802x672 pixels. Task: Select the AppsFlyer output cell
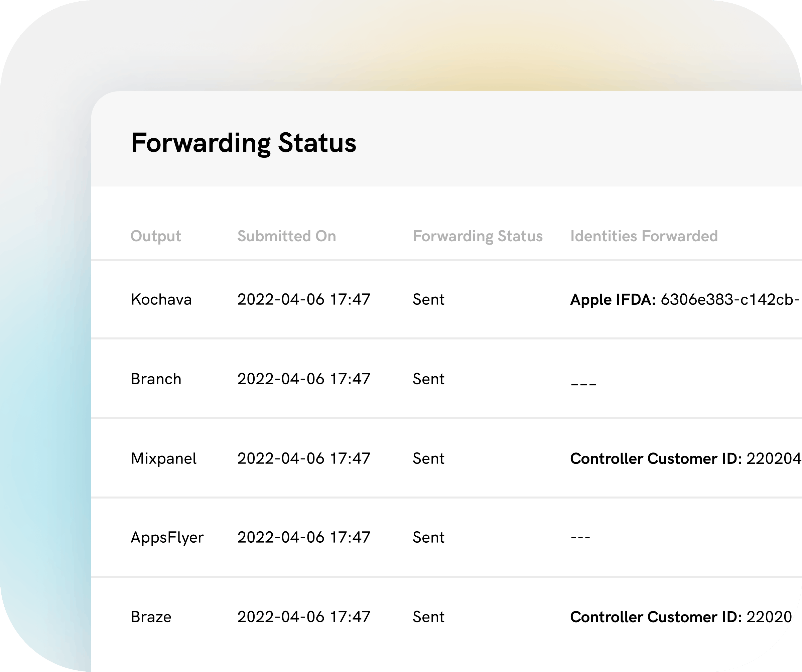[x=167, y=538]
